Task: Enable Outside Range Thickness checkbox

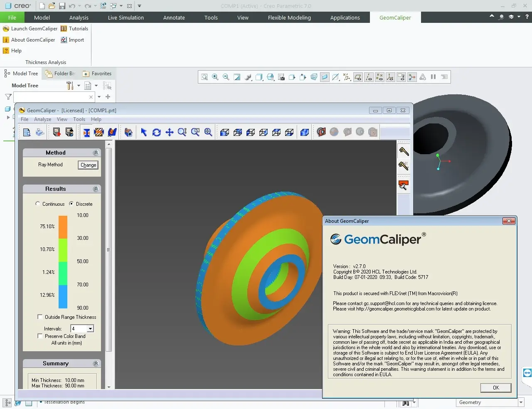Action: click(40, 317)
